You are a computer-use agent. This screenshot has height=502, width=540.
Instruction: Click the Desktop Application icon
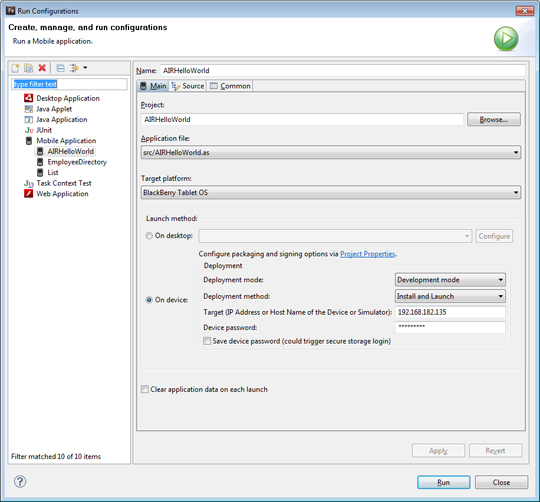(x=29, y=98)
